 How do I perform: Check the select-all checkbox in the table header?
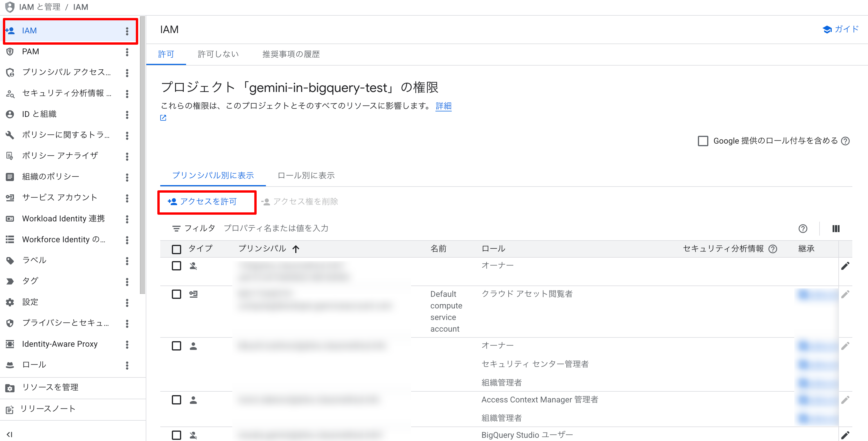click(176, 249)
